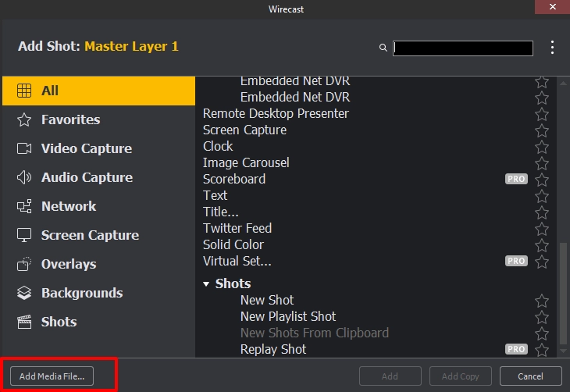Click the Shots clapperboard icon

24,322
